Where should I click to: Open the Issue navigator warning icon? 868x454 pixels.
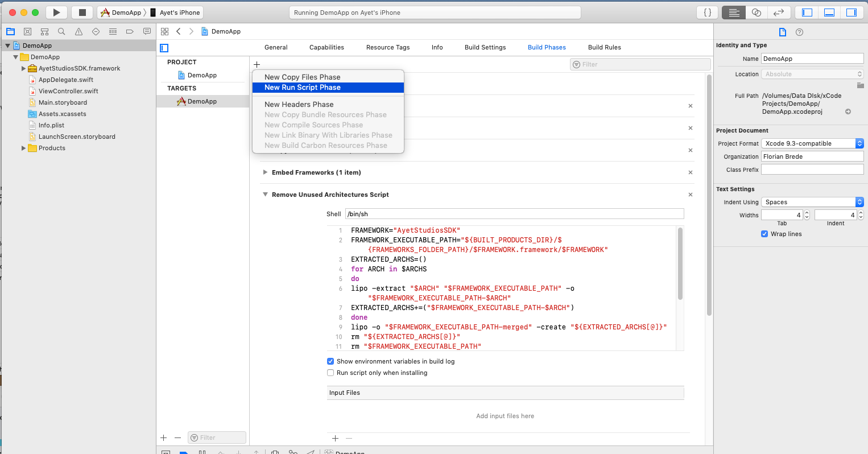[x=78, y=31]
